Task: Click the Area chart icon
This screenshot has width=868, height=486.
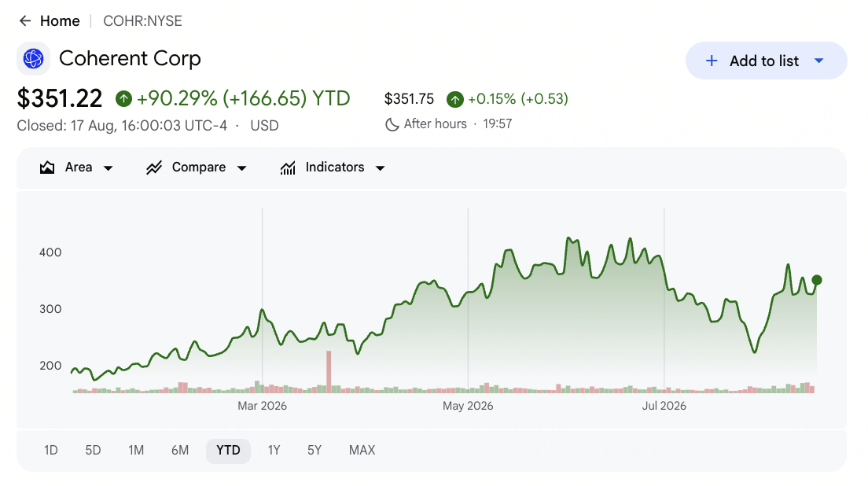Action: tap(47, 168)
